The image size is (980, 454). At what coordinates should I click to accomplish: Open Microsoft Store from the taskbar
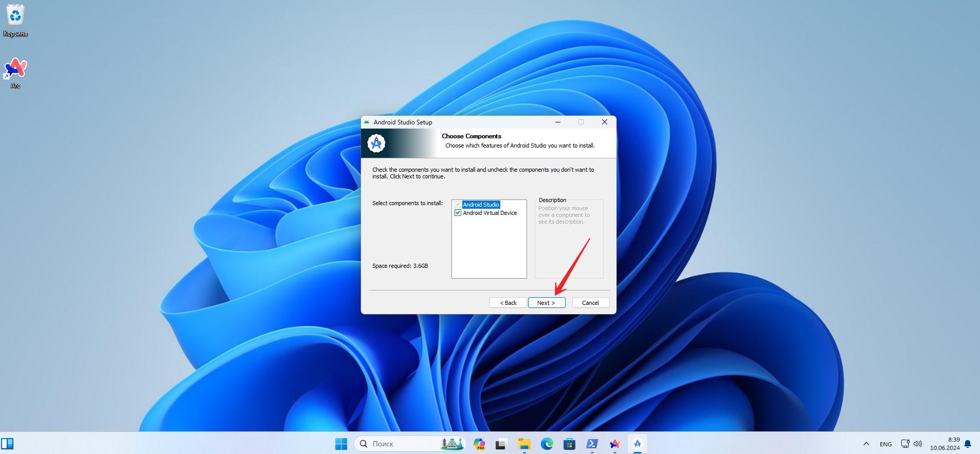click(569, 444)
